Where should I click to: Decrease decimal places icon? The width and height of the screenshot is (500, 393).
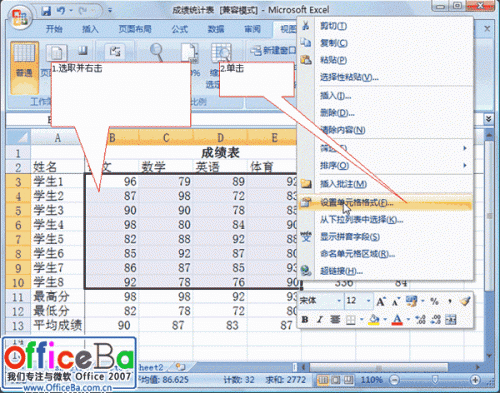point(435,320)
